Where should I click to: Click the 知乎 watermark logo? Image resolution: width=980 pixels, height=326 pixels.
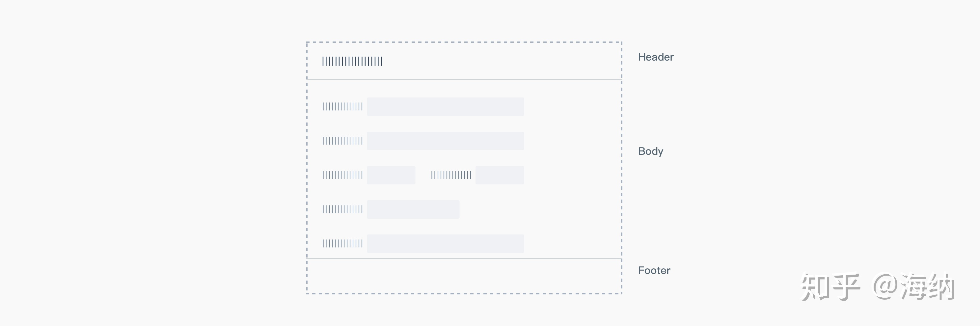pos(831,287)
